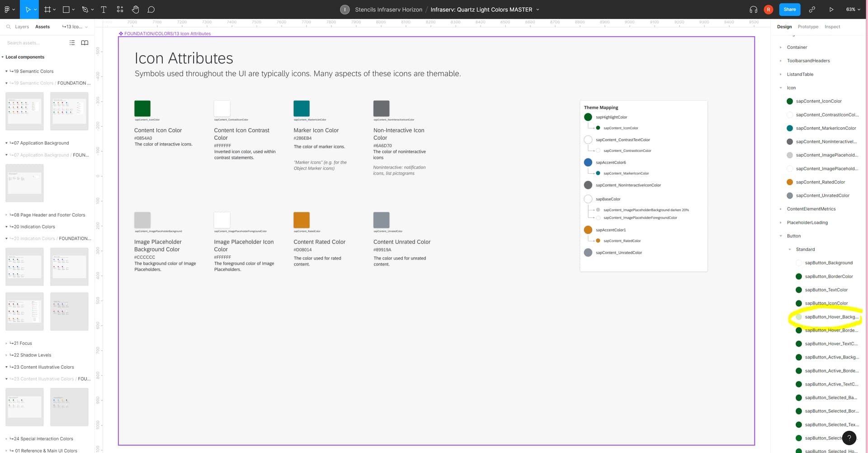This screenshot has width=868, height=453.
Task: Select the Comment tool
Action: 151,10
